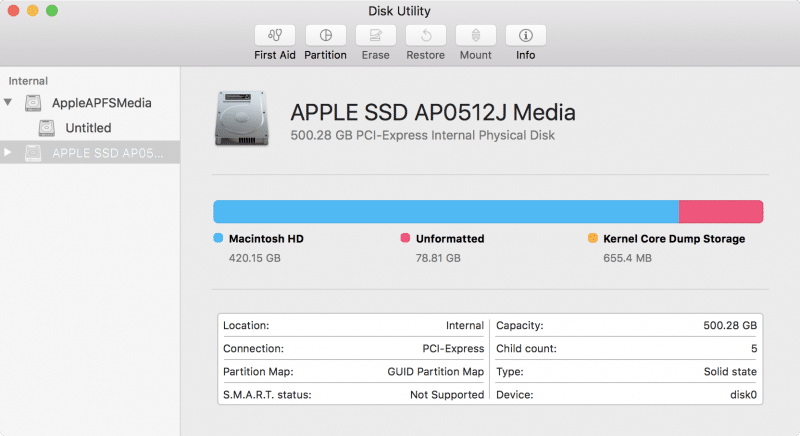The height and width of the screenshot is (436, 800).
Task: Click the Untitled volume drive icon
Action: click(46, 128)
